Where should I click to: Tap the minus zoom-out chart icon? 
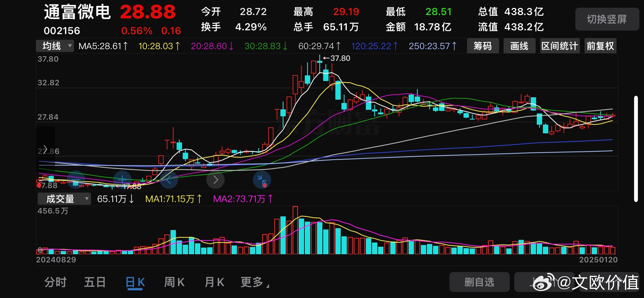(76, 180)
